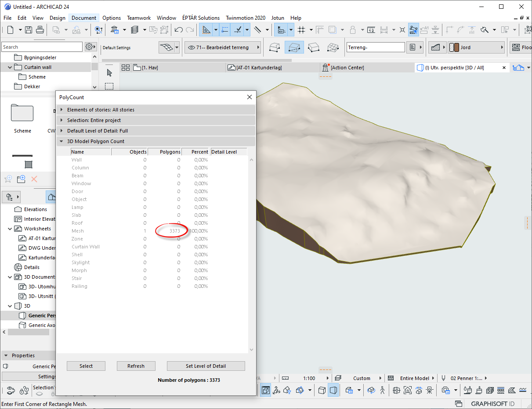Choose the top-surface-only mesh structure icon

pyautogui.click(x=275, y=47)
